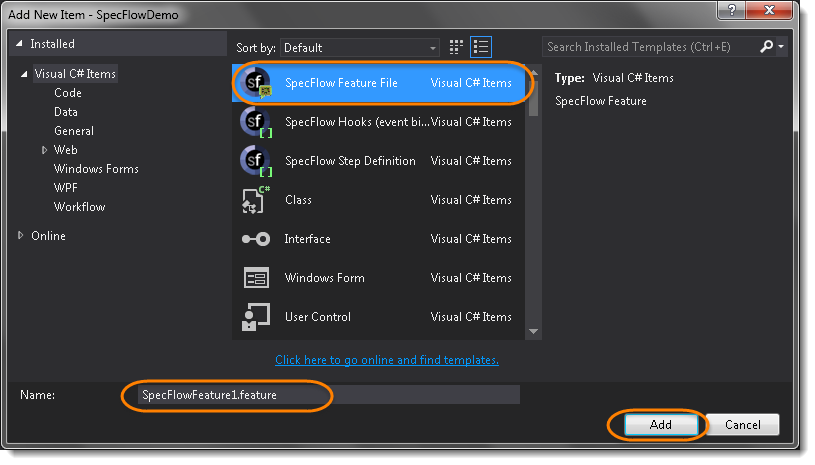Click the Installed header label
Viewport: 815px width, 465px height.
[52, 44]
